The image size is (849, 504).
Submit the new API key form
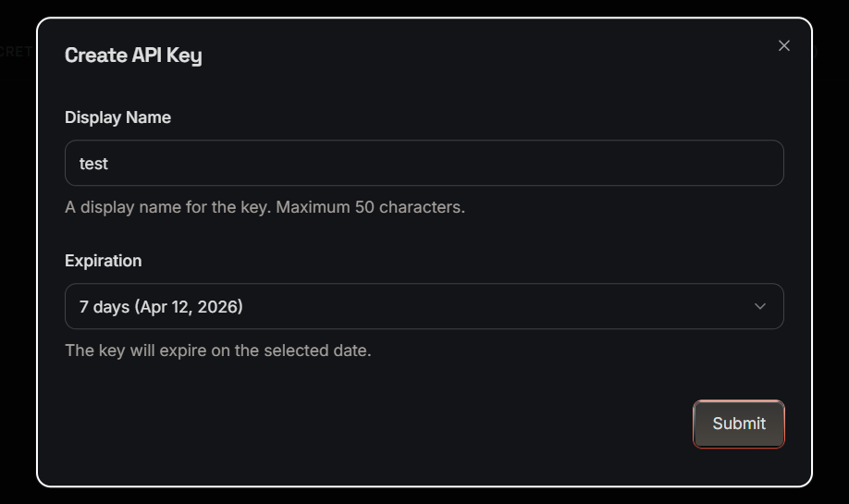[738, 424]
